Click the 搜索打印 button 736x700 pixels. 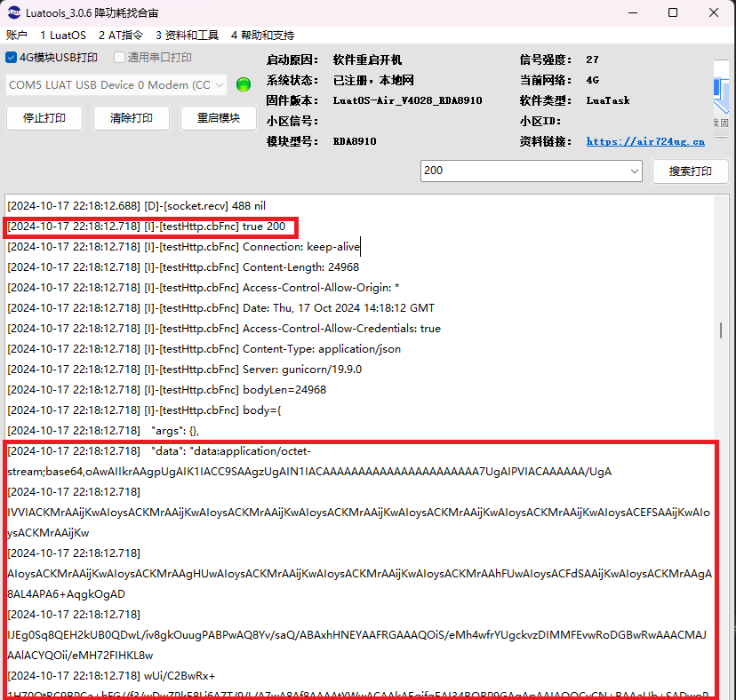[x=690, y=171]
